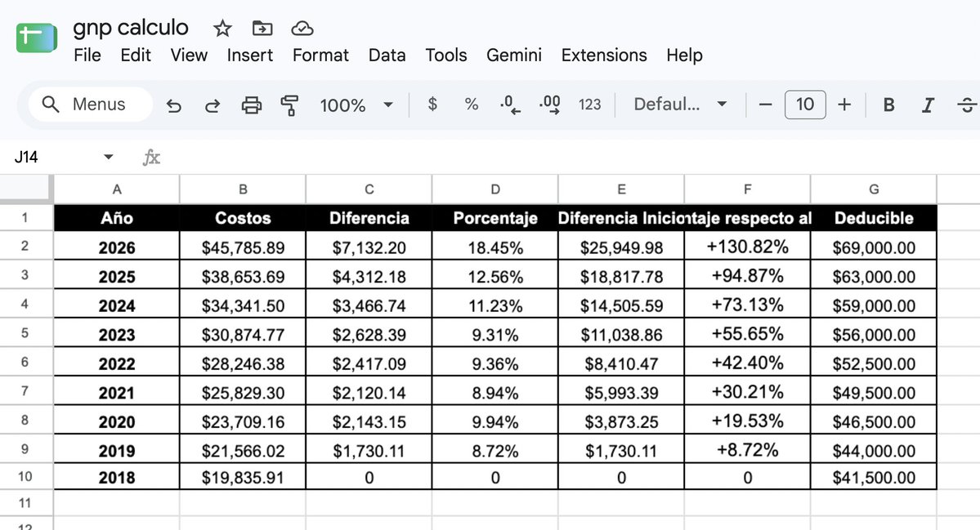Format as percent with % icon
Viewport: 980px width, 530px height.
click(472, 105)
